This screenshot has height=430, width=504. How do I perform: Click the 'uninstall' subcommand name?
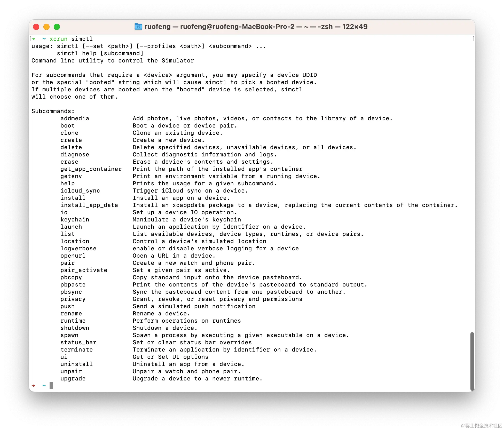click(77, 364)
